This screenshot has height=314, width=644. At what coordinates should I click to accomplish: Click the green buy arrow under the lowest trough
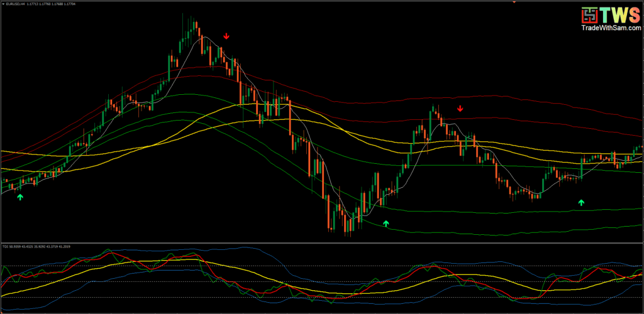386,223
